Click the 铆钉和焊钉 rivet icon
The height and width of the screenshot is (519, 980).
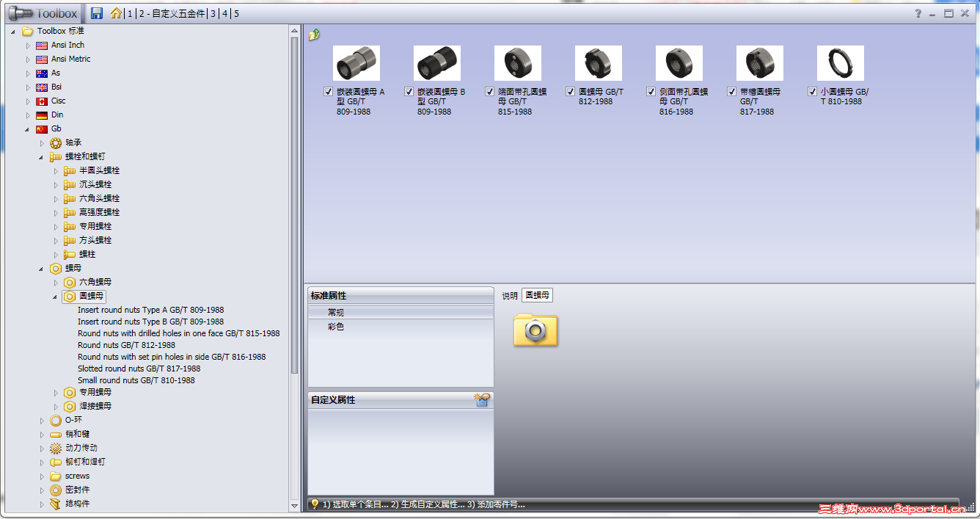pyautogui.click(x=56, y=462)
